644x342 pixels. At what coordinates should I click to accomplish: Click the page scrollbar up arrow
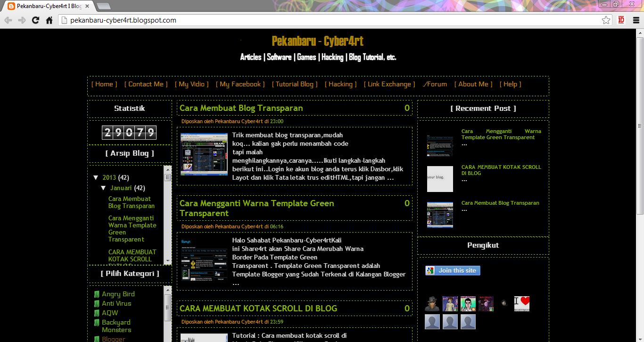coord(640,33)
